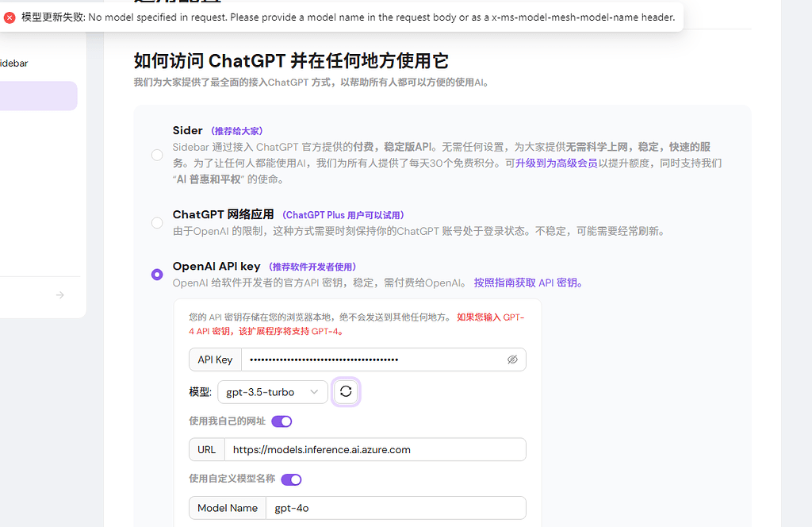The image size is (812, 527).
Task: Click the 使用自定义模型名称 label text
Action: 232,479
